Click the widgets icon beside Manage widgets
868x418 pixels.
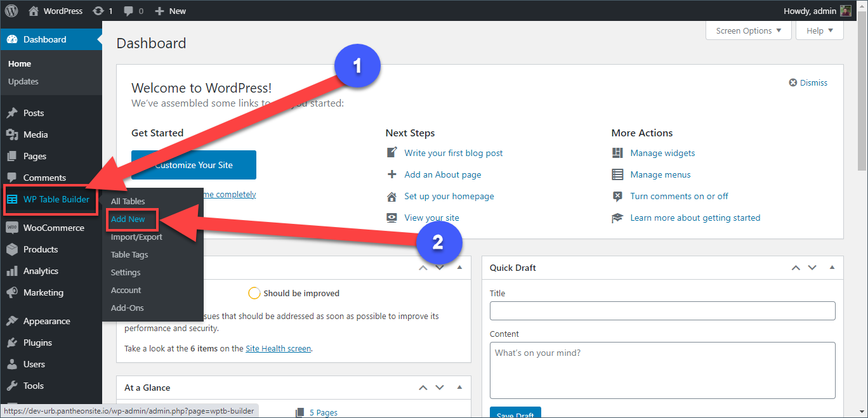point(617,153)
